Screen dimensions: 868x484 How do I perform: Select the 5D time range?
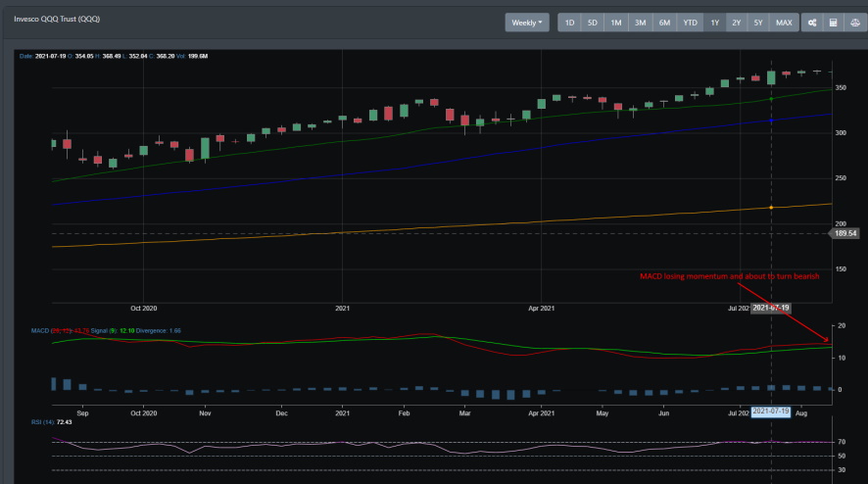tap(593, 23)
